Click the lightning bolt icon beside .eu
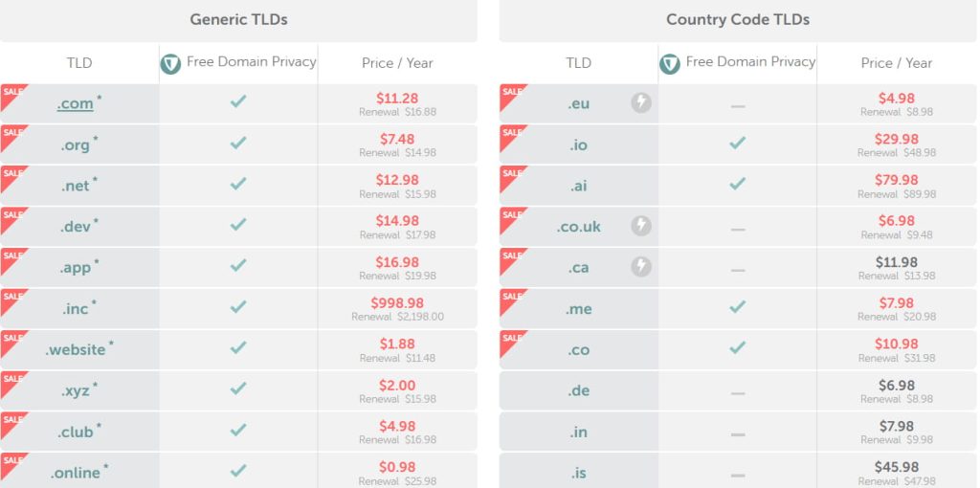980x488 pixels. (x=641, y=103)
